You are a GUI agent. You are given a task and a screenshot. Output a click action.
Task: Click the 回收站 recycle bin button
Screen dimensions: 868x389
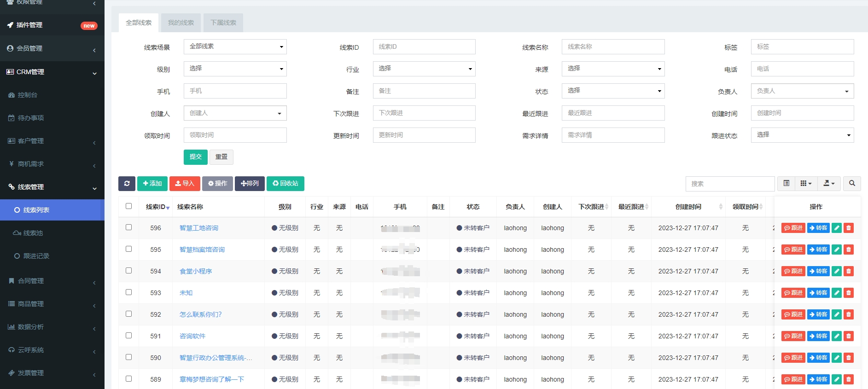point(285,183)
